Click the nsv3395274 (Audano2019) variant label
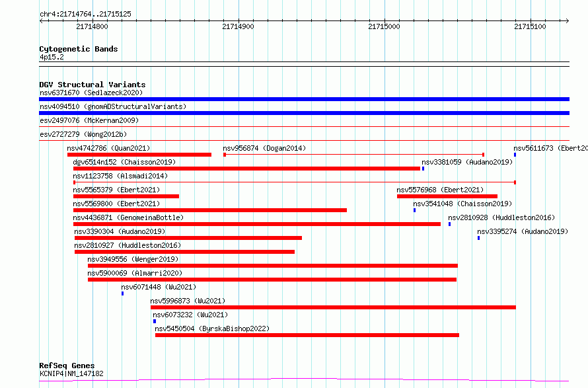The height and width of the screenshot is (388, 588). click(523, 231)
